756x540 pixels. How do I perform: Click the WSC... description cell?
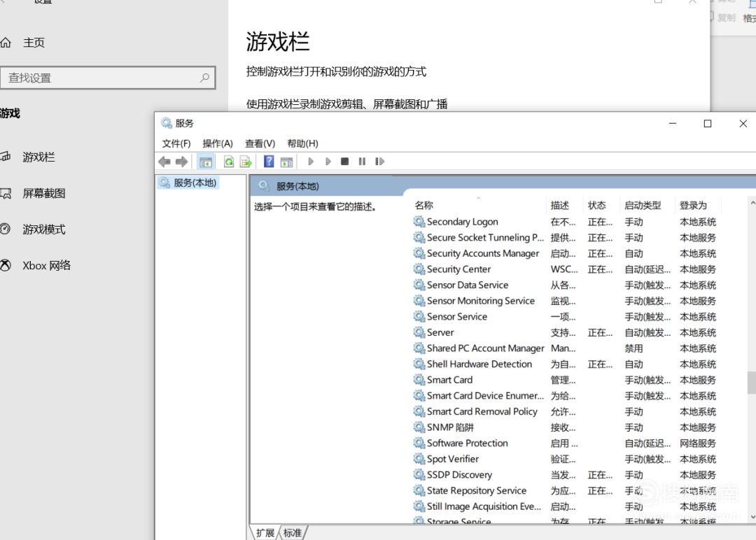coord(564,269)
